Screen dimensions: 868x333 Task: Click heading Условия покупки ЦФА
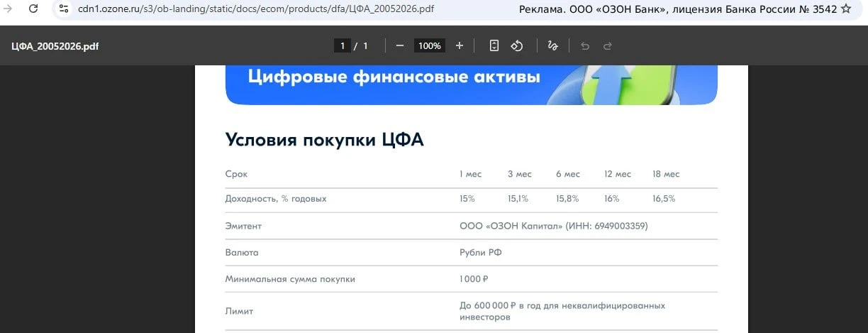(325, 140)
